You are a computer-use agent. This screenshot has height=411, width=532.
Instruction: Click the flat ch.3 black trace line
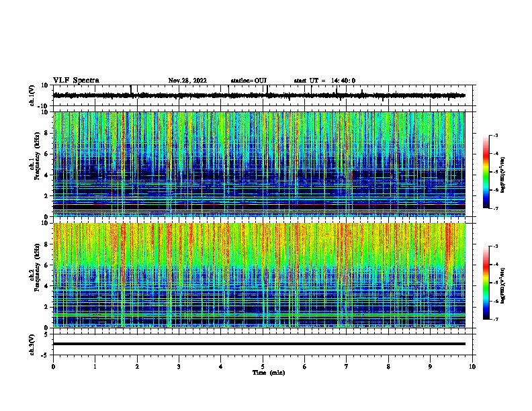(259, 344)
